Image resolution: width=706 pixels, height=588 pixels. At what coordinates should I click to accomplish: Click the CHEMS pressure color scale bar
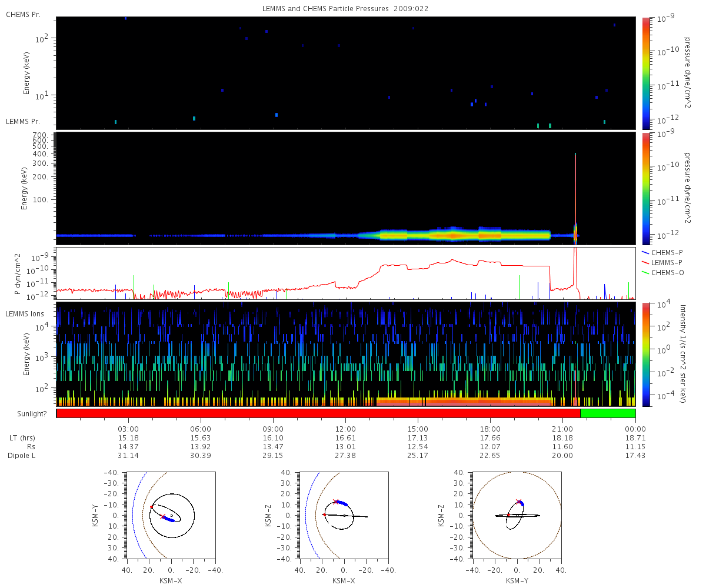(x=646, y=73)
